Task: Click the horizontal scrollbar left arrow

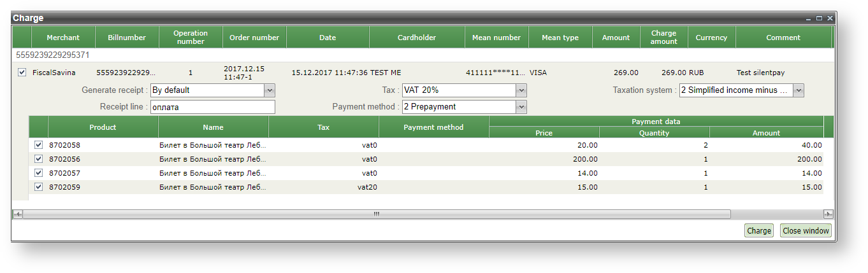Action: (x=18, y=214)
